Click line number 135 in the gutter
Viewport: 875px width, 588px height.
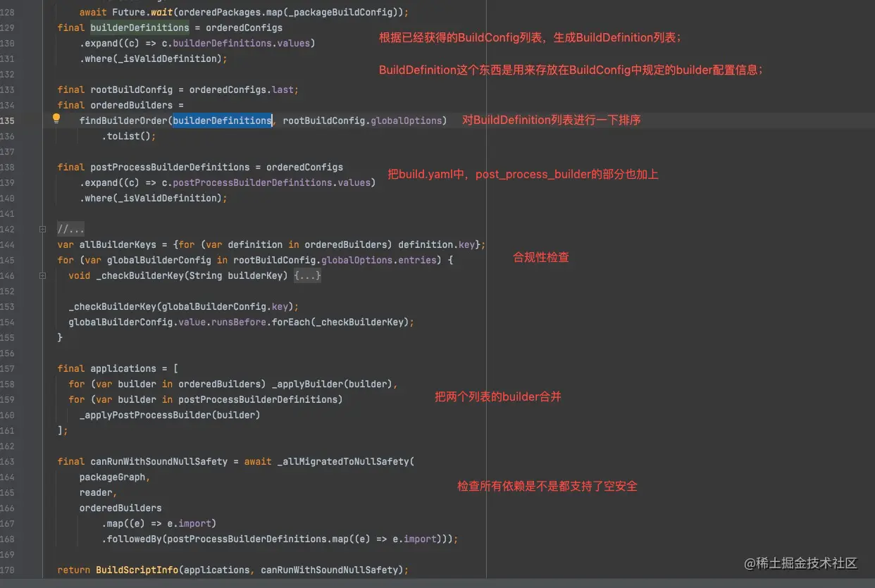point(7,120)
